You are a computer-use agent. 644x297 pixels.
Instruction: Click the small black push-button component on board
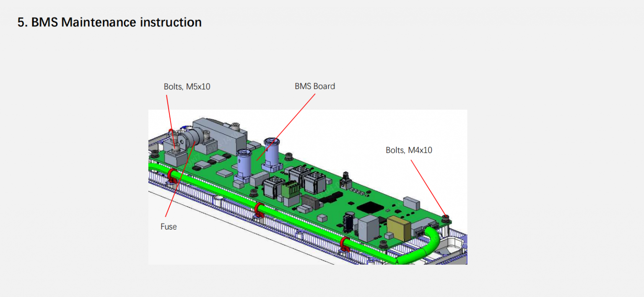[346, 180]
